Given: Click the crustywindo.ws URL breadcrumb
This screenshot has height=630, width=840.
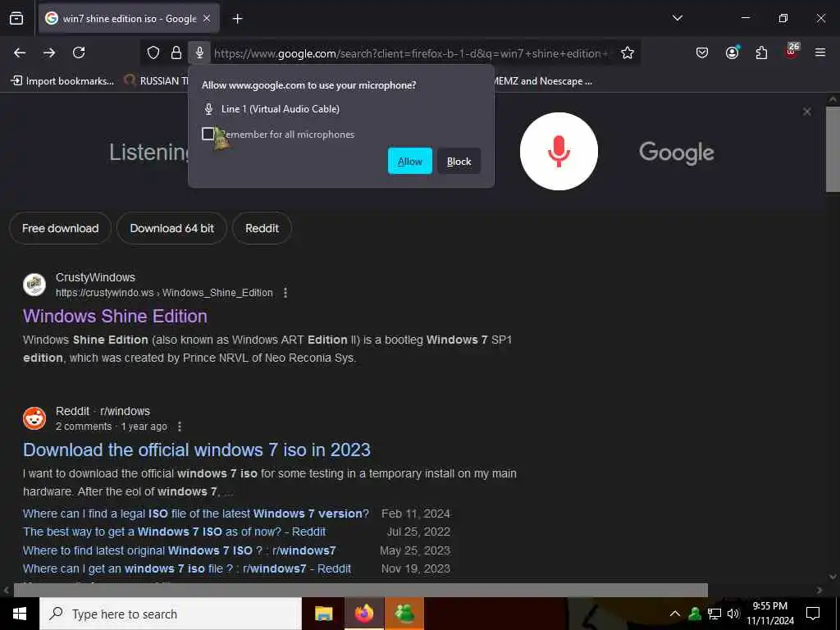Looking at the screenshot, I should [164, 293].
